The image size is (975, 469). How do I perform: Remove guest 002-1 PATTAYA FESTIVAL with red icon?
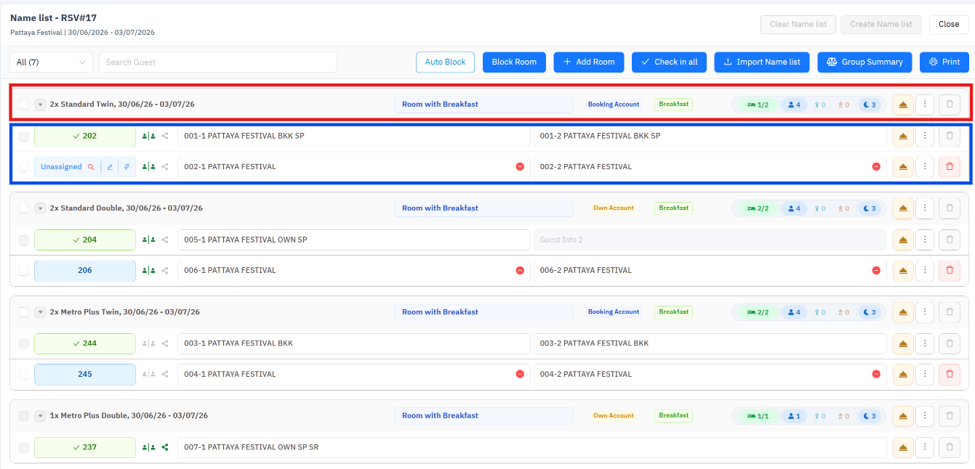click(520, 167)
